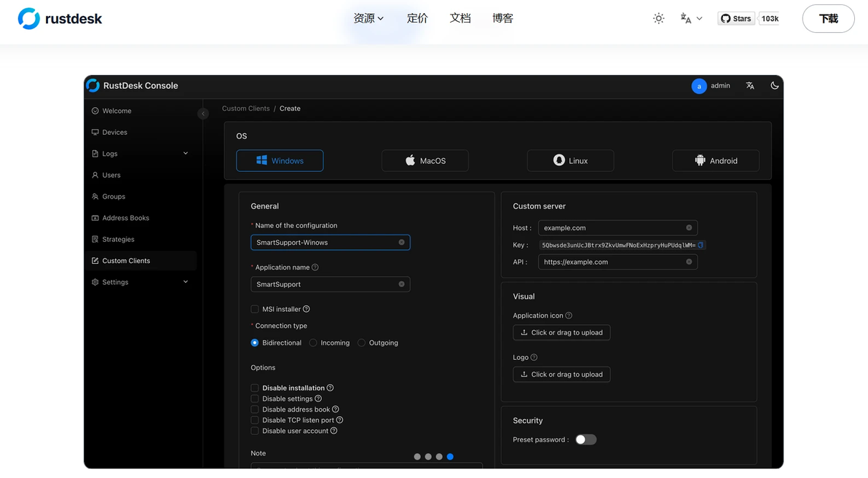Open Address Books in the sidebar
Viewport: 868px width, 478px height.
141,218
